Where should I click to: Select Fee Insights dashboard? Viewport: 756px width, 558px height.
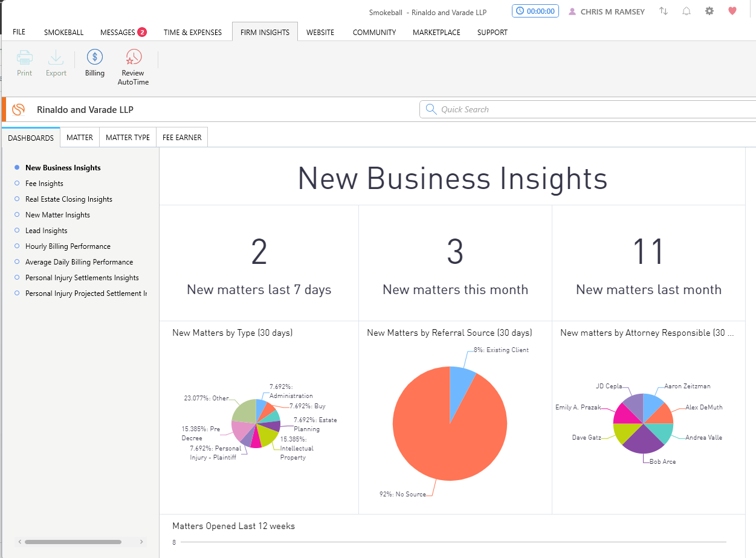(44, 184)
